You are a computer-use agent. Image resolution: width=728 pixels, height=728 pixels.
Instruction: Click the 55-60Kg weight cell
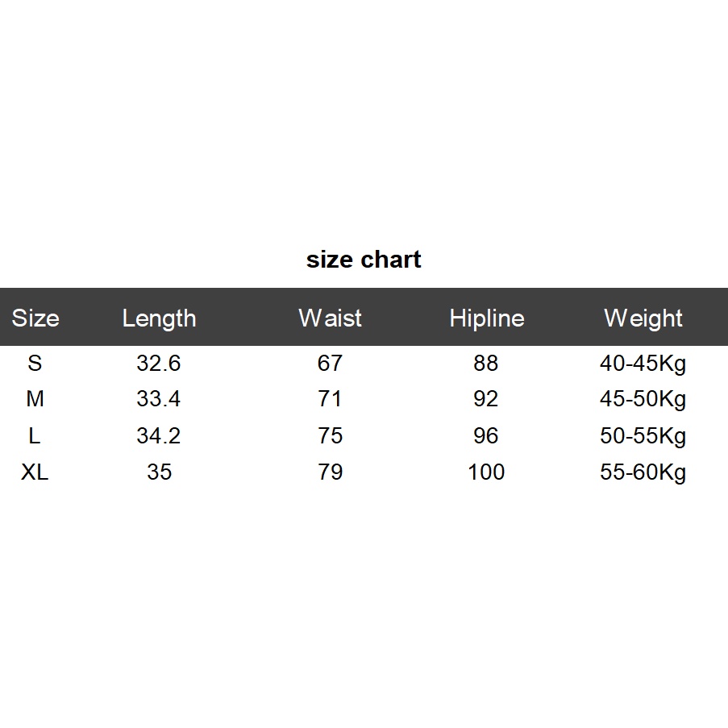[x=643, y=472]
